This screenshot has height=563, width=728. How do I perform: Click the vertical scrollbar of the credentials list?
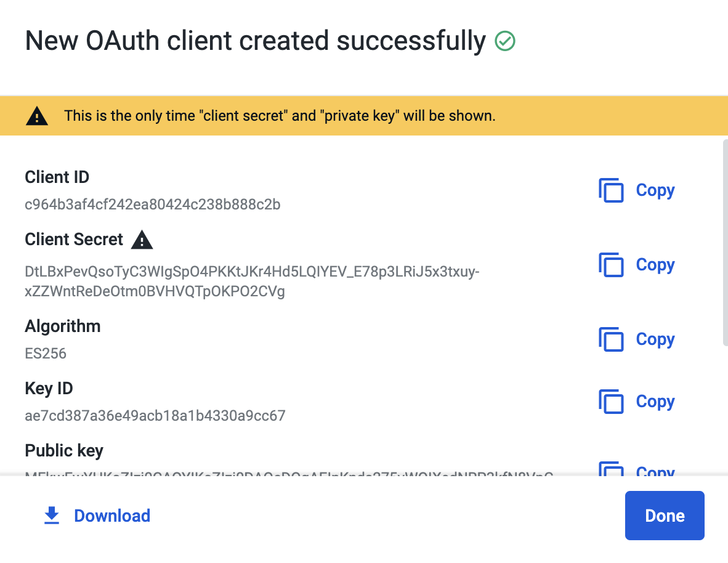tap(725, 243)
